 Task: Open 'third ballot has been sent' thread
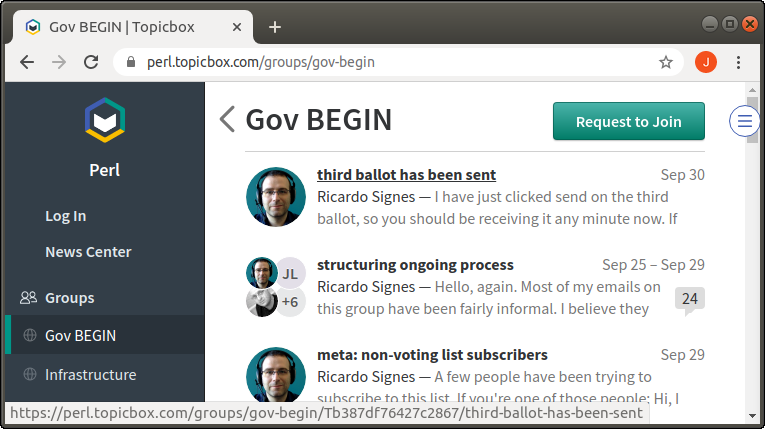405,175
